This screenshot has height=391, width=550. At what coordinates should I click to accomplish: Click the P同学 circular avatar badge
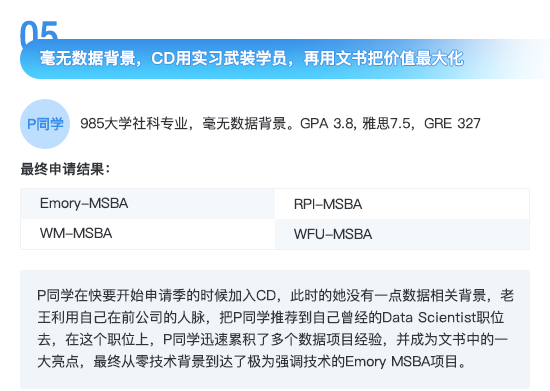pos(45,124)
